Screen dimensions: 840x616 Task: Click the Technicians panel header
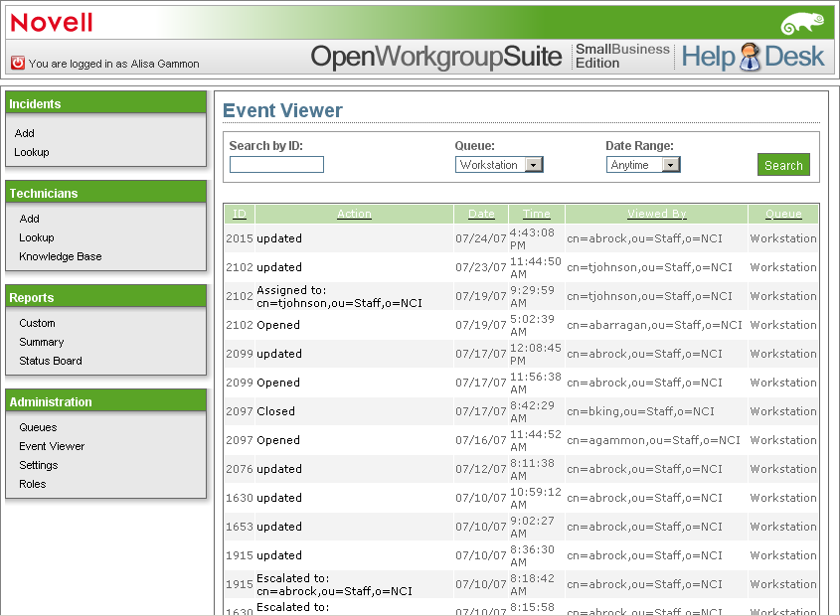click(x=105, y=193)
